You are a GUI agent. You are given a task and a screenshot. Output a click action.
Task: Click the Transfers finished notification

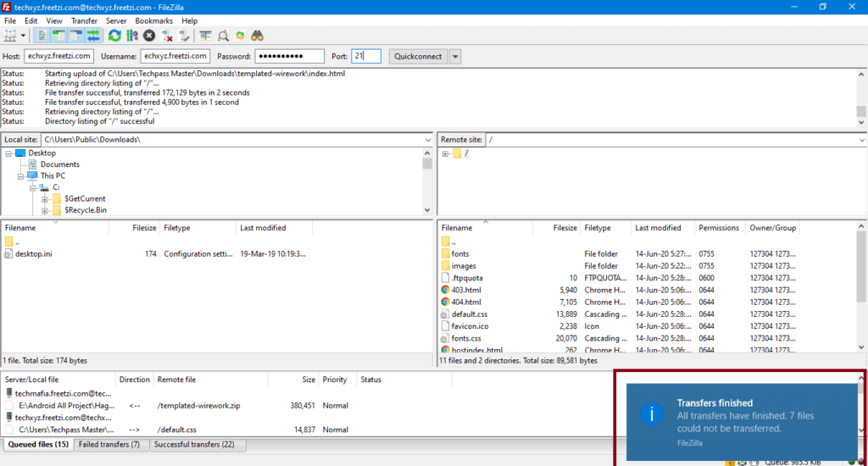742,422
